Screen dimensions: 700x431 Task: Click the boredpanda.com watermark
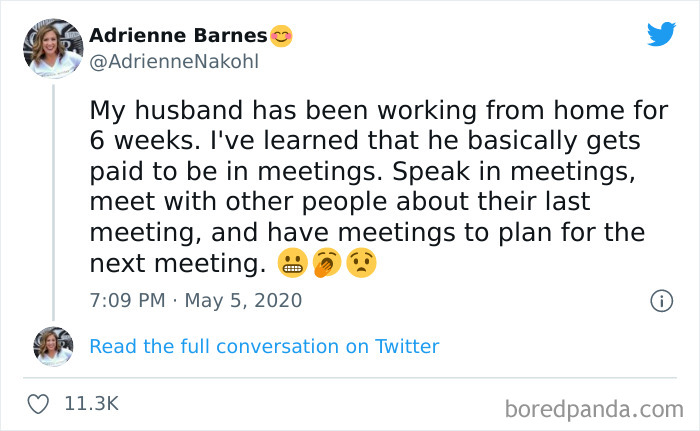pos(594,408)
